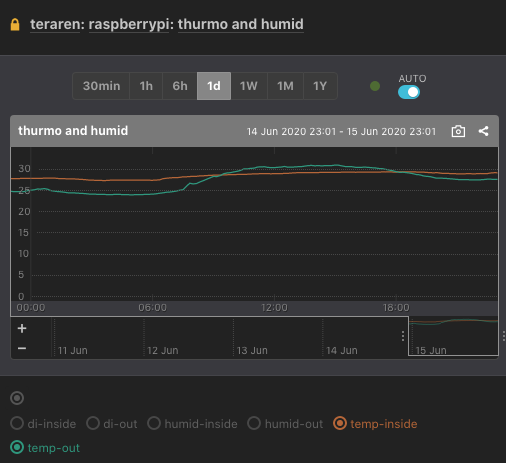
Task: Select the 30min time range
Action: 101,86
